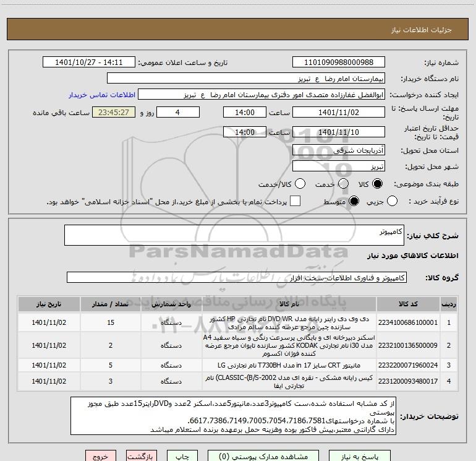Click the CLASSIC-(B/S-2002) case item name
This screenshot has height=461, width=476.
[289, 382]
